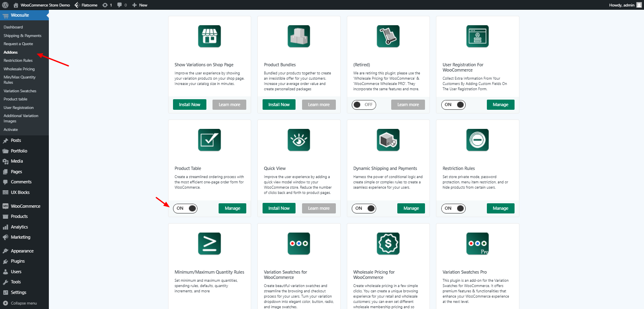Screen dimensions: 644x309
Task: Click the Plugins plug icon in sidebar
Action: coord(5,261)
